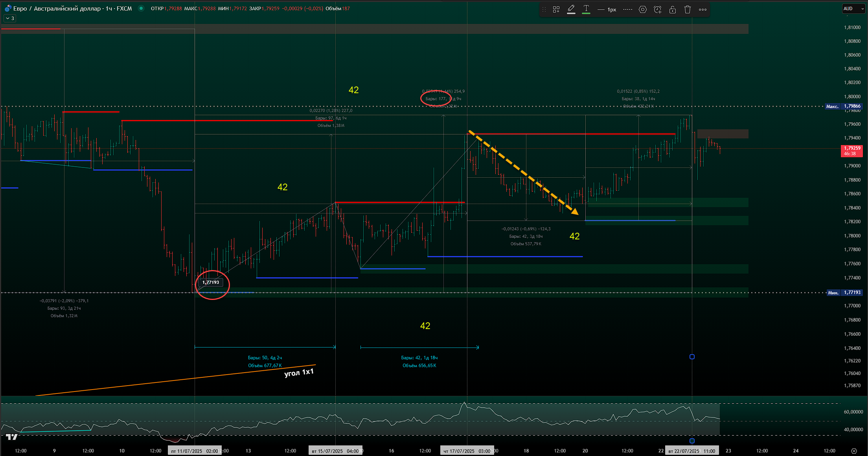Click the ЗАКР 1,79259 value in header

264,8
